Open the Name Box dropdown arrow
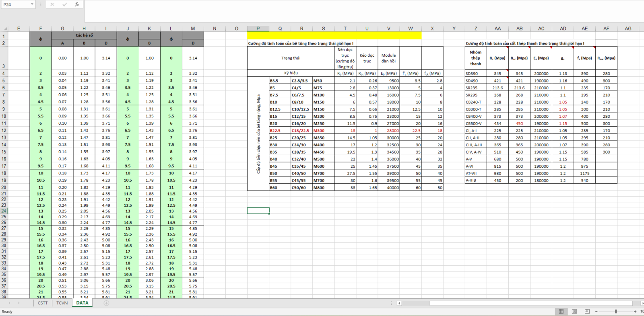Screen dimensions: 644x316 pos(32,4)
